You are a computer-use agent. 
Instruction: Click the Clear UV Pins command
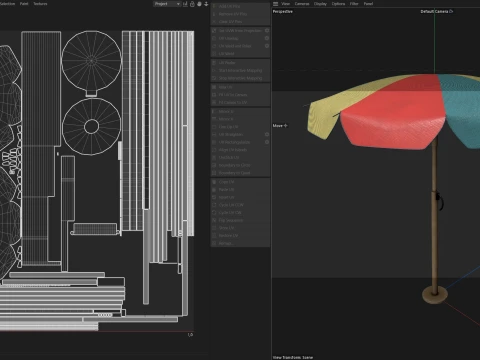point(240,22)
